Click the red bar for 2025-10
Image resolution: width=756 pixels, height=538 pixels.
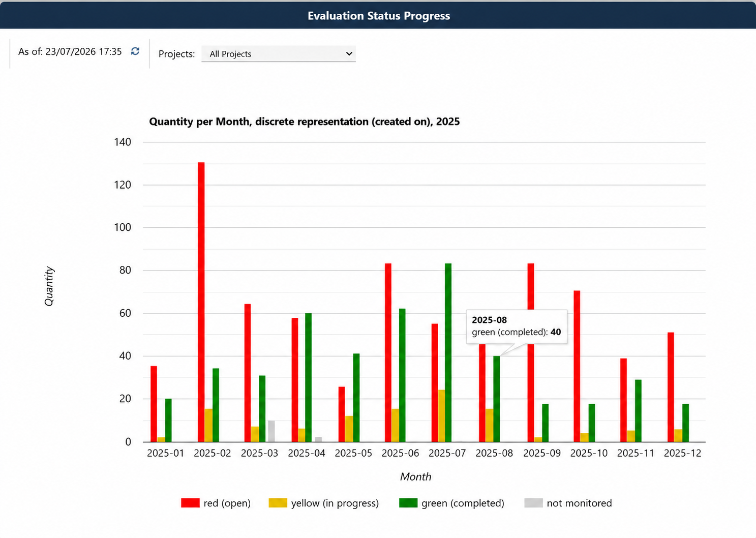click(577, 366)
